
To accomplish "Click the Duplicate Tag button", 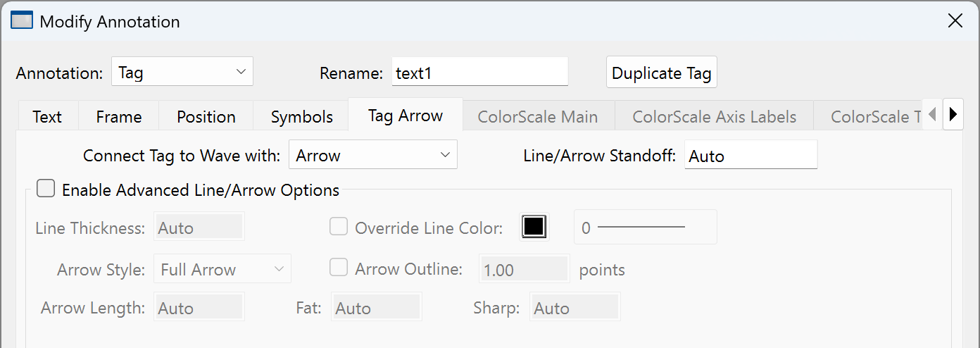I will (661, 73).
